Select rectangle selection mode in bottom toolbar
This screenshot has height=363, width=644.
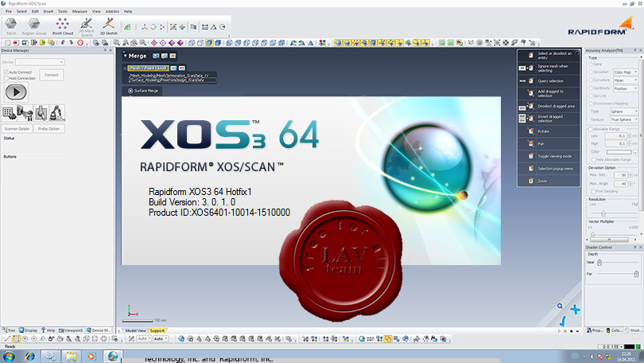16,339
